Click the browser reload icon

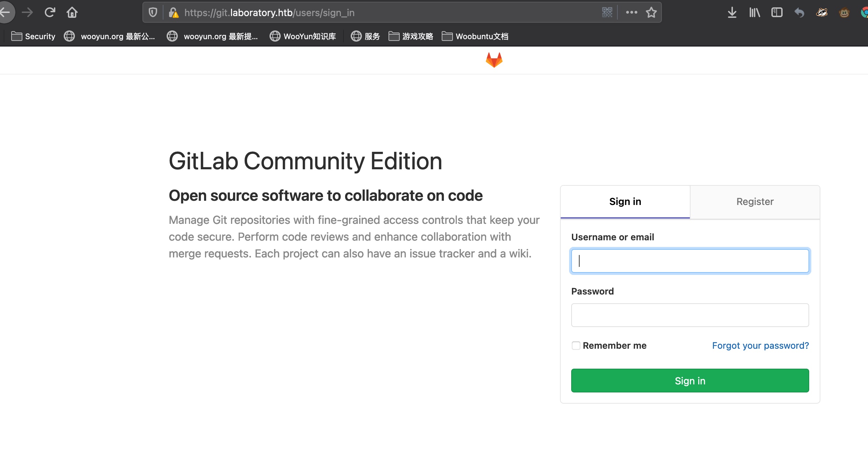(50, 13)
